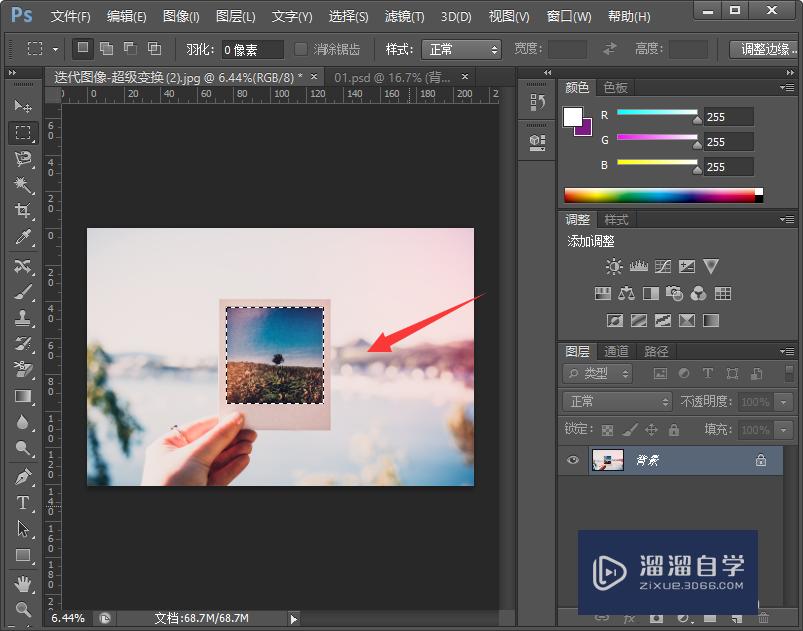
Task: Toggle lock transparent pixels in Layers panel
Action: click(x=607, y=430)
